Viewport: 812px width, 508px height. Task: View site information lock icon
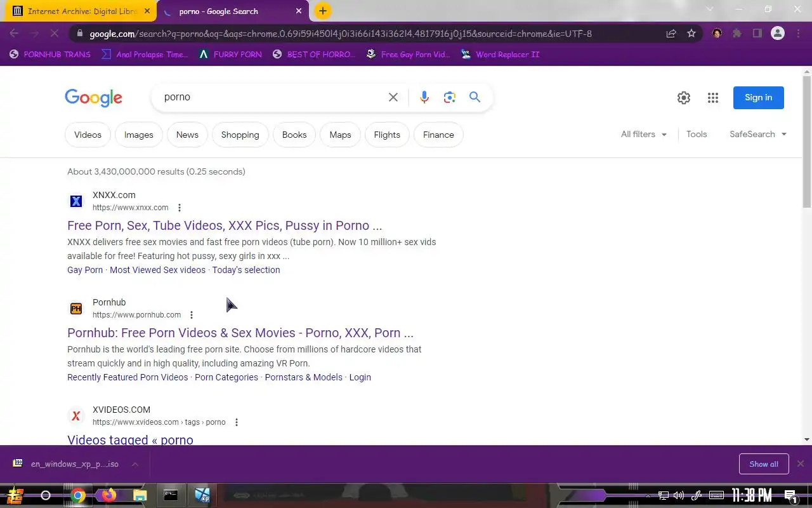click(79, 34)
